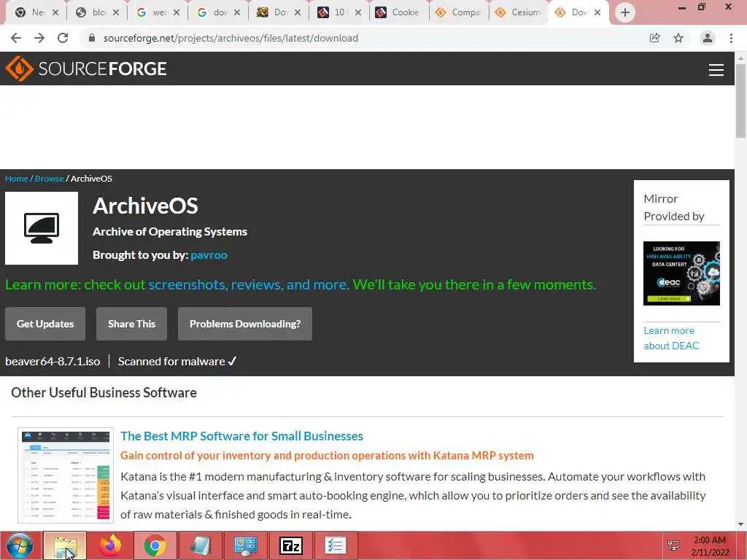Click Problems Downloading? button
The width and height of the screenshot is (747, 560).
245,324
